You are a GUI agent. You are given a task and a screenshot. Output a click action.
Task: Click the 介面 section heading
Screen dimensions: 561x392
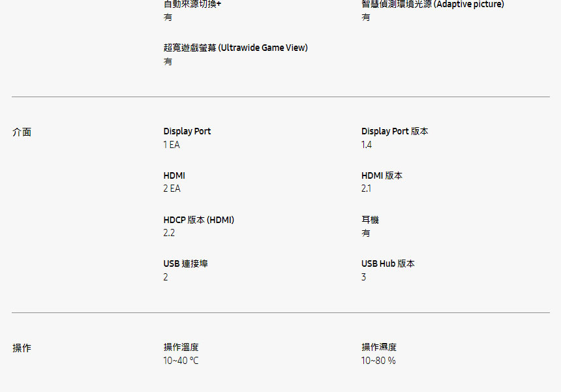point(22,132)
